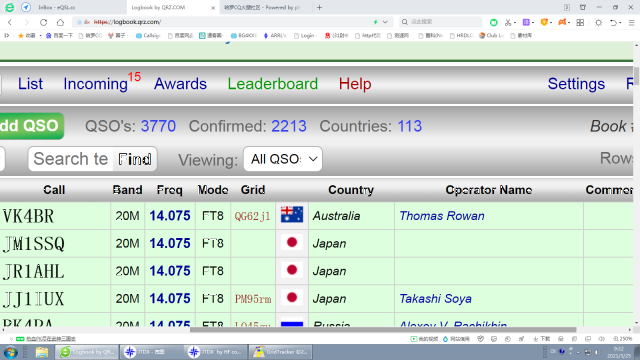Screen dimensions: 640x360
Task: Click the browser reload icon
Action: tap(43, 22)
